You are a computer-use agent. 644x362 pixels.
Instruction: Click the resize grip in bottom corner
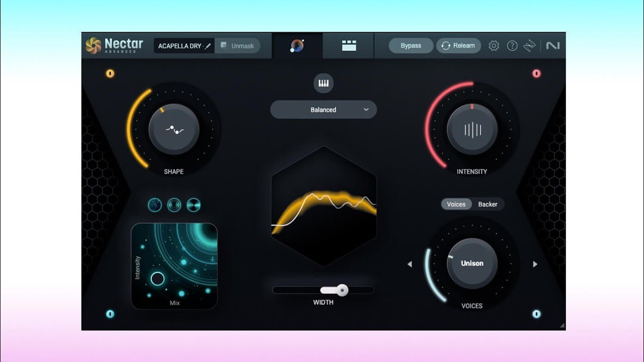coord(561,326)
